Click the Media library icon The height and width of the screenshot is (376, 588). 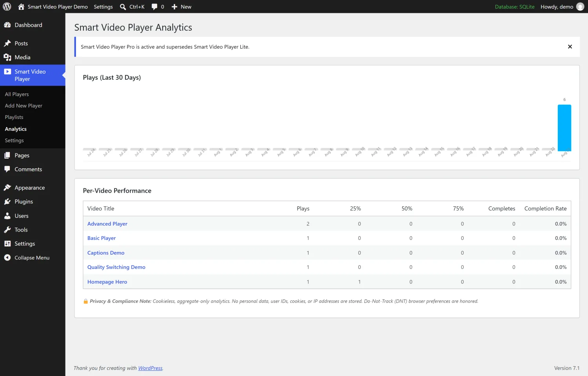coord(7,57)
